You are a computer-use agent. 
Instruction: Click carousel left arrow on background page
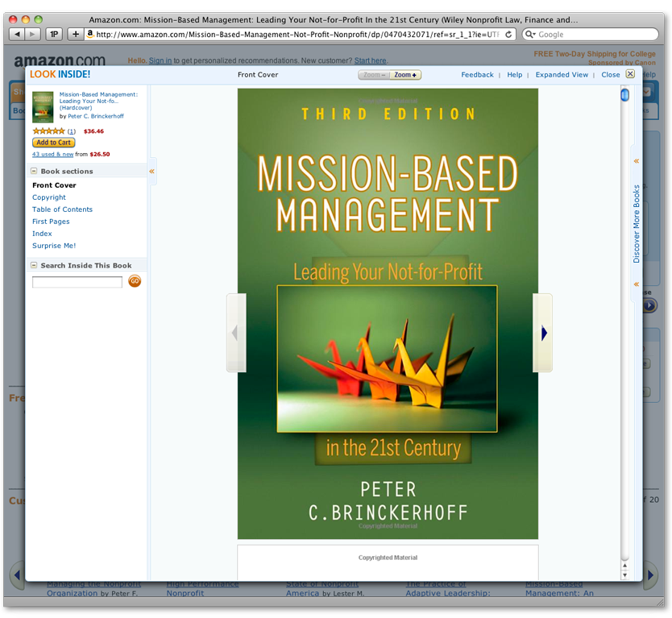tap(17, 575)
